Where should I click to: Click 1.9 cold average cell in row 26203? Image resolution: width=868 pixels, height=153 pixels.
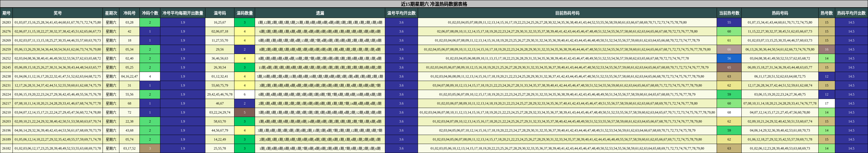click(x=183, y=121)
